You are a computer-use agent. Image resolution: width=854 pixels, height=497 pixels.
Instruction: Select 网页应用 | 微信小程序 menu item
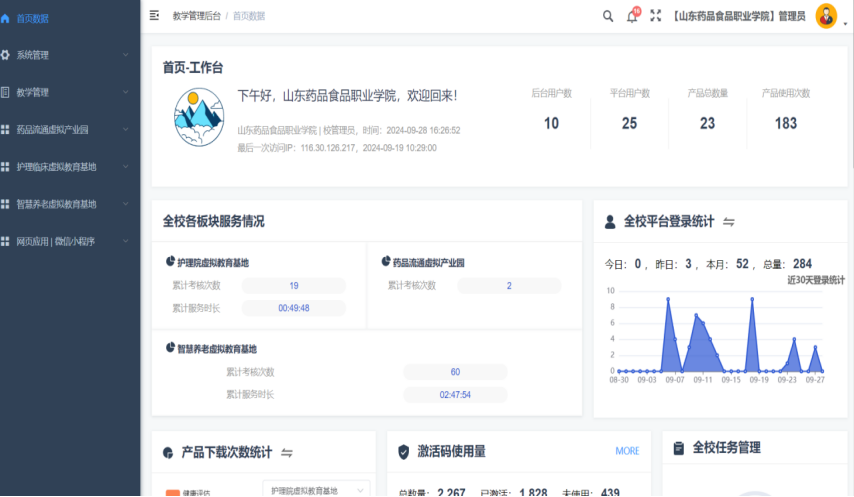coord(60,241)
